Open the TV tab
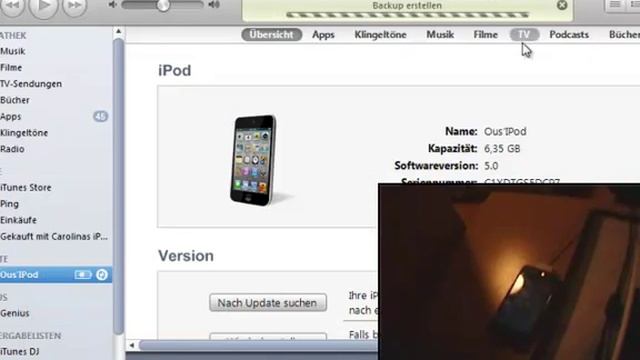640x360 pixels. (x=524, y=35)
